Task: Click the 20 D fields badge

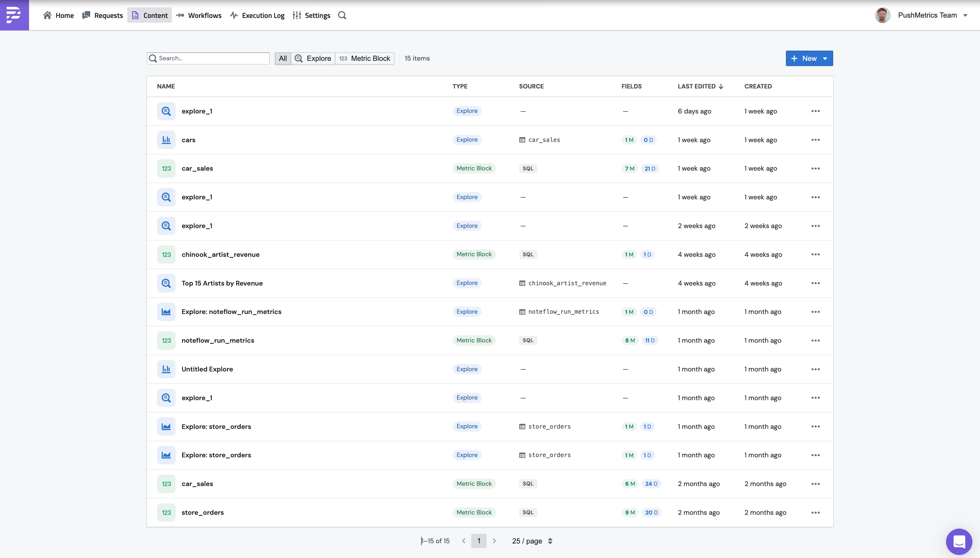Action: (x=651, y=512)
